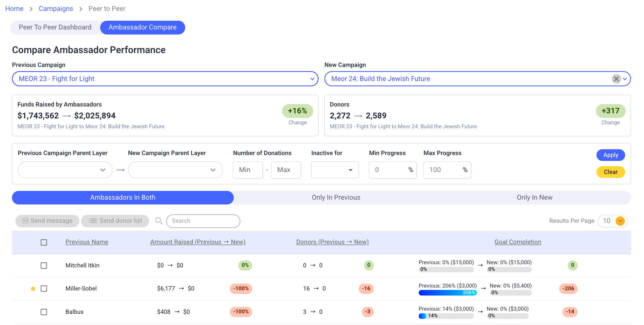The image size is (644, 325).
Task: Click orange warning dot beside Miller-Sobel
Action: click(33, 289)
